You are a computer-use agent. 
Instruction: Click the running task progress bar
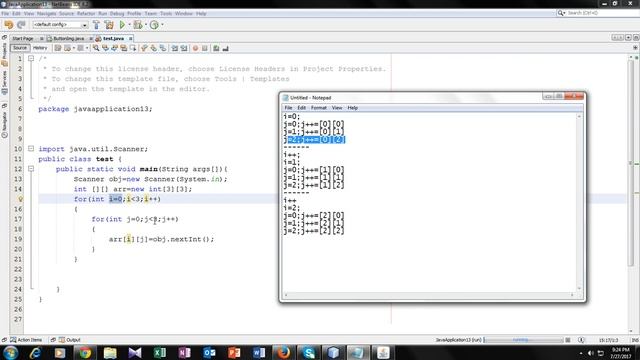[x=523, y=340]
